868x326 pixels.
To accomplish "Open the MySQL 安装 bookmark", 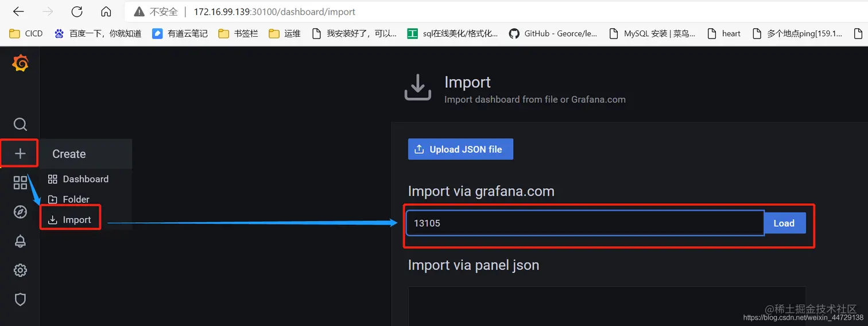I will click(x=652, y=33).
